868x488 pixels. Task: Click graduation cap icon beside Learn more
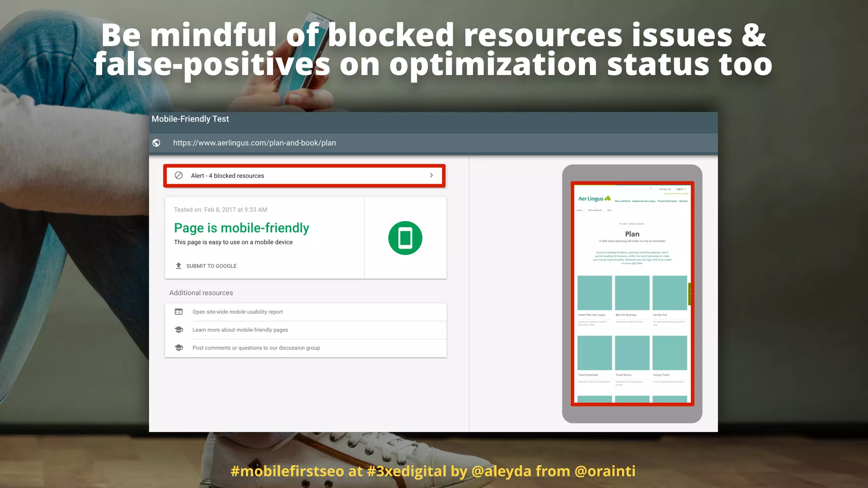pyautogui.click(x=179, y=330)
